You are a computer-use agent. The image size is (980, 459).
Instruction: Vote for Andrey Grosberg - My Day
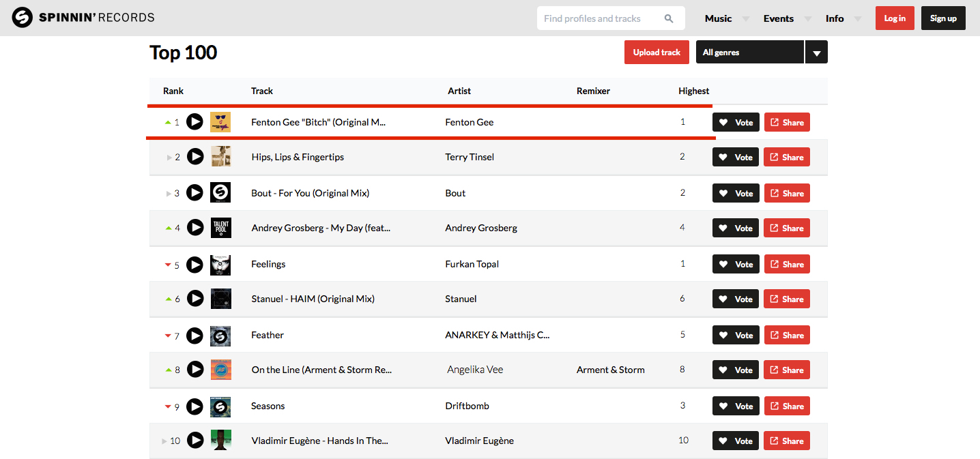736,228
